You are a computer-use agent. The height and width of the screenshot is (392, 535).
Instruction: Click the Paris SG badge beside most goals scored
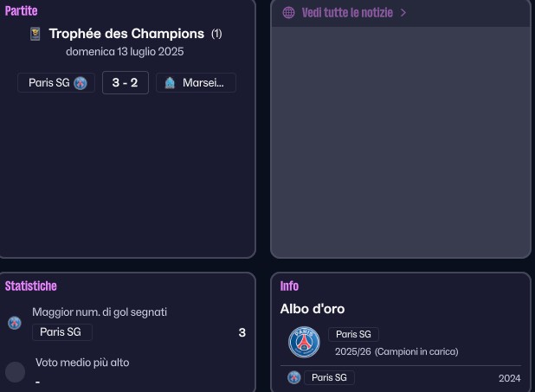point(15,323)
